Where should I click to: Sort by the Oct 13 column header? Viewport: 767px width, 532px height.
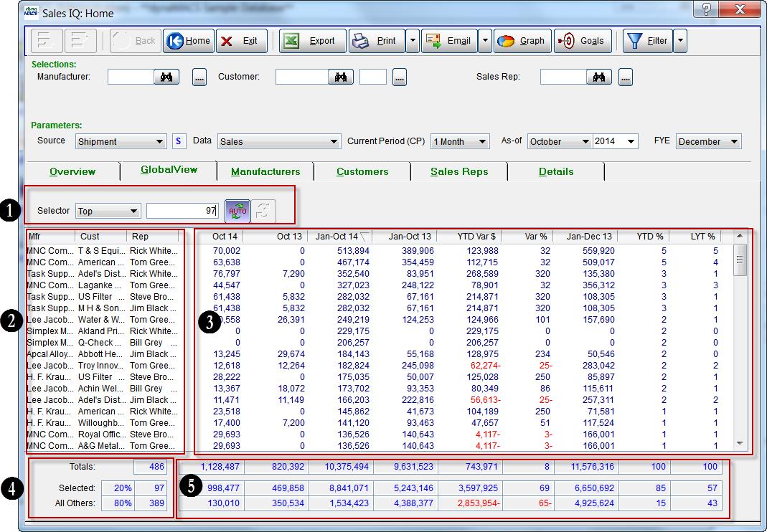coord(276,236)
